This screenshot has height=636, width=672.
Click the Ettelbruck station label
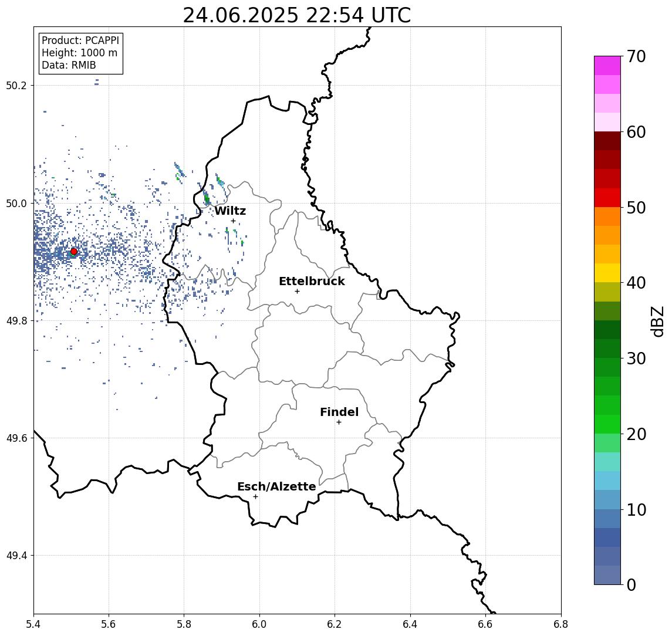click(x=312, y=281)
